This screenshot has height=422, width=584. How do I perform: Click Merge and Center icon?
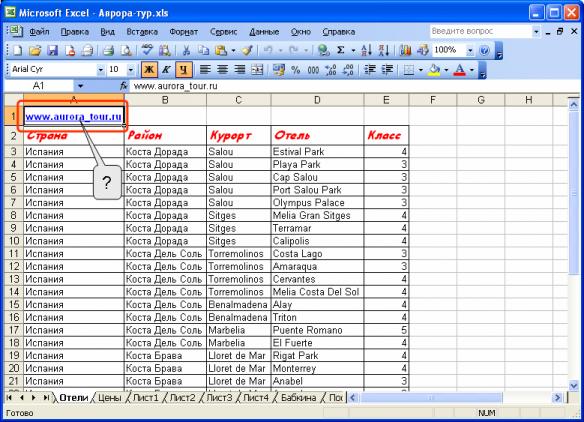click(257, 70)
